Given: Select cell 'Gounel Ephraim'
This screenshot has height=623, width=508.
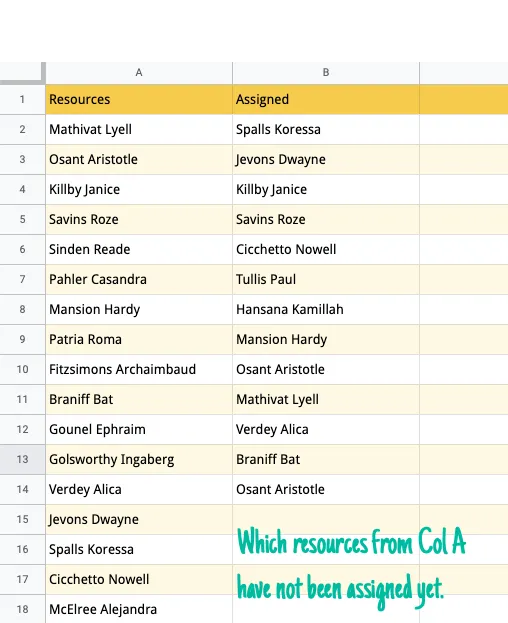Looking at the screenshot, I should (x=139, y=430).
